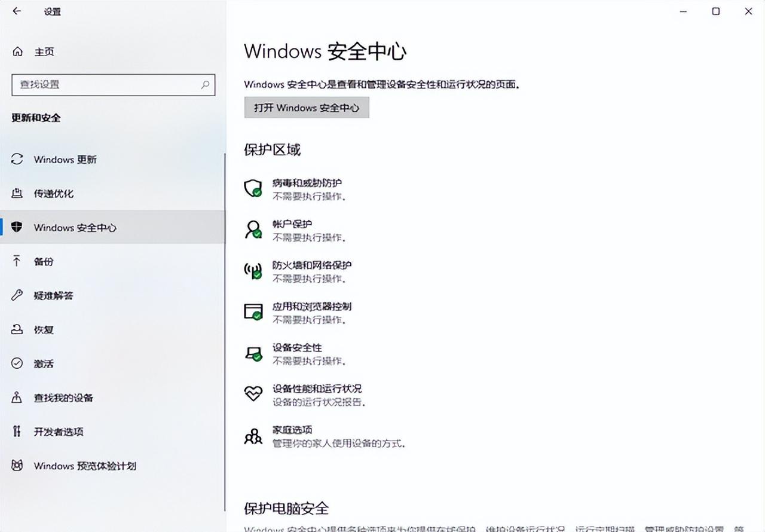Click the sidebar vertical scrollbar
Image resolution: width=765 pixels, height=532 pixels.
tap(225, 332)
